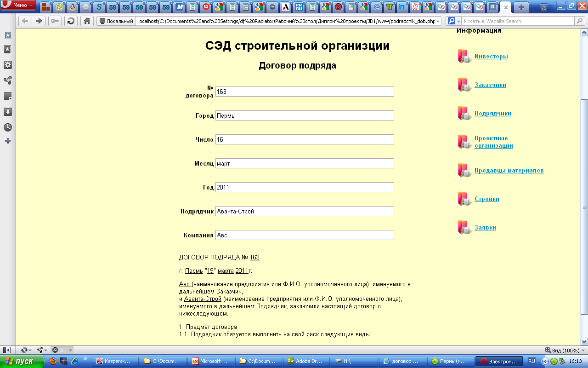Click the Подрядчик field containing Аванта-Строй
588x368 pixels.
(x=305, y=211)
